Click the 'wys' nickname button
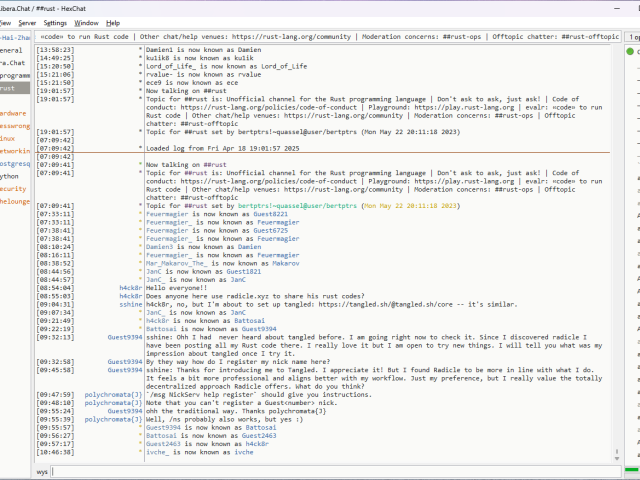The width and height of the screenshot is (640, 480). pyautogui.click(x=43, y=470)
